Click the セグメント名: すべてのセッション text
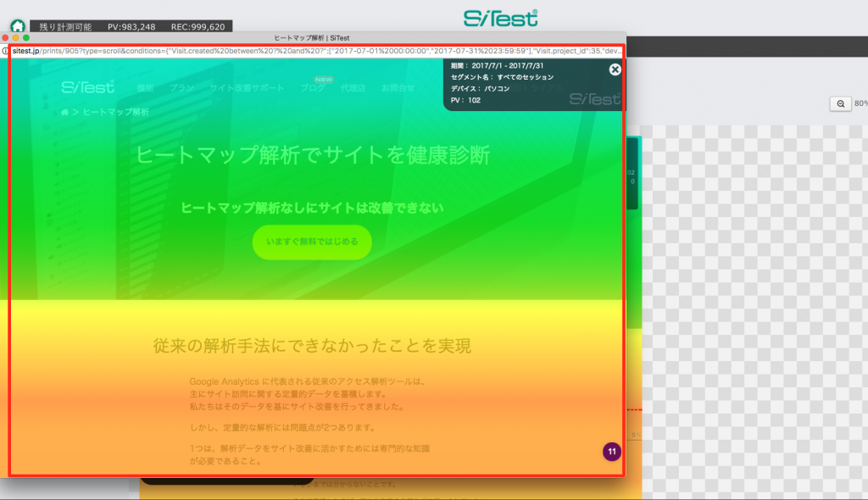Viewport: 868px width, 500px height. point(502,77)
